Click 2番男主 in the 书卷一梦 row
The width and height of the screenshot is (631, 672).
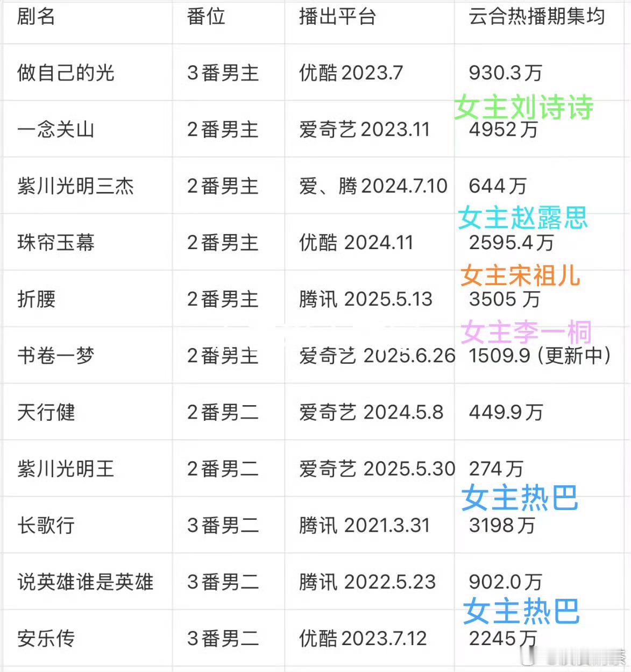pos(223,356)
